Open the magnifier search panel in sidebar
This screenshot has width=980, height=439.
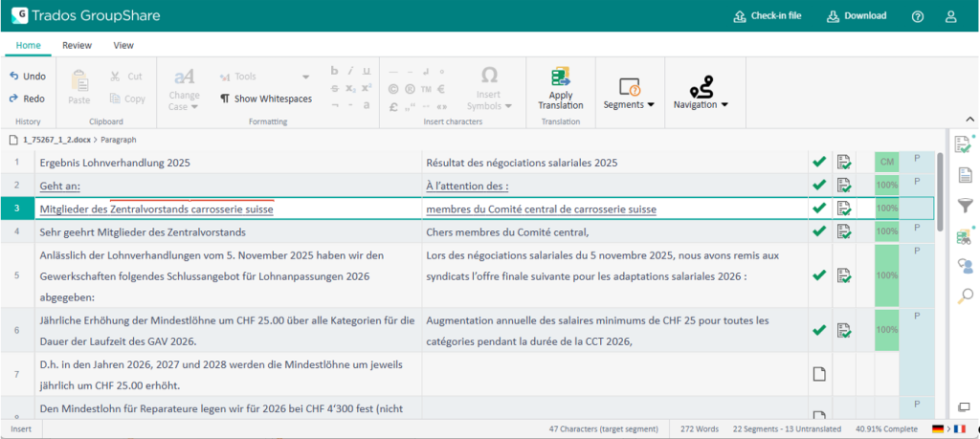[x=965, y=296]
